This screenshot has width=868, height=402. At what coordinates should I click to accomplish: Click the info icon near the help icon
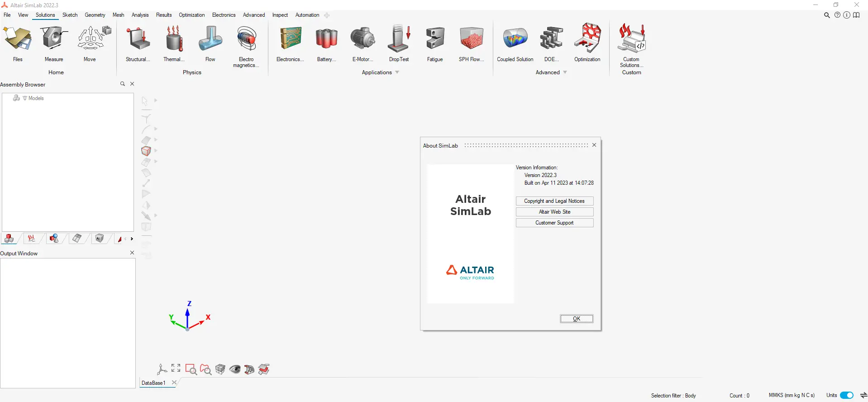click(x=846, y=15)
